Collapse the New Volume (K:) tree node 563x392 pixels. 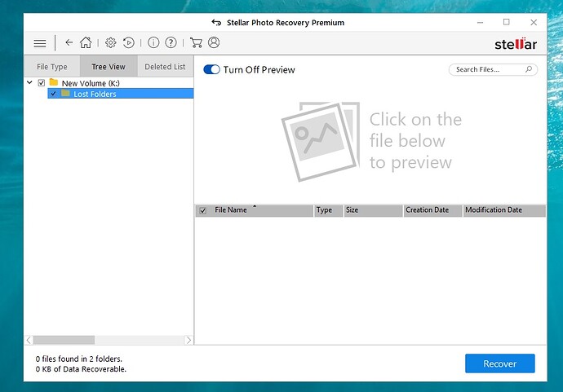pos(30,82)
